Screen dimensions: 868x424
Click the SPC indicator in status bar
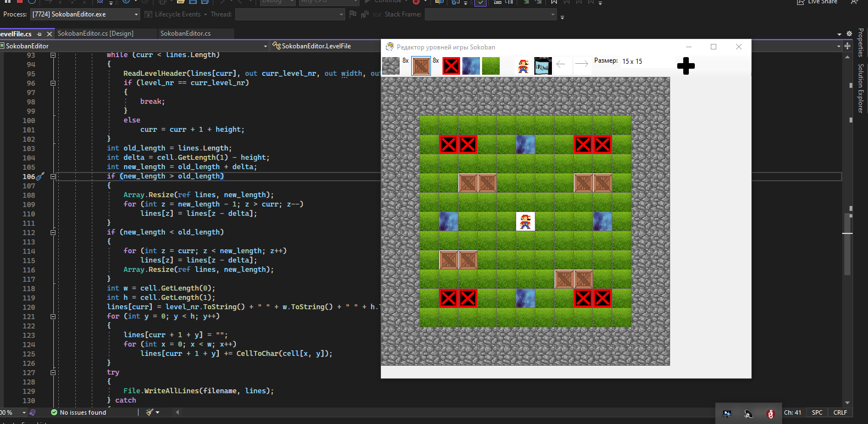point(817,412)
